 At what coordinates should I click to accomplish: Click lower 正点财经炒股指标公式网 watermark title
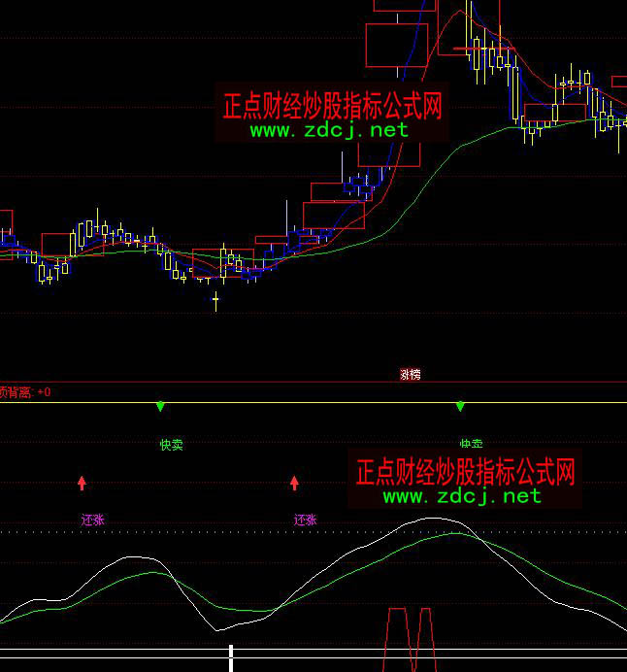(465, 473)
